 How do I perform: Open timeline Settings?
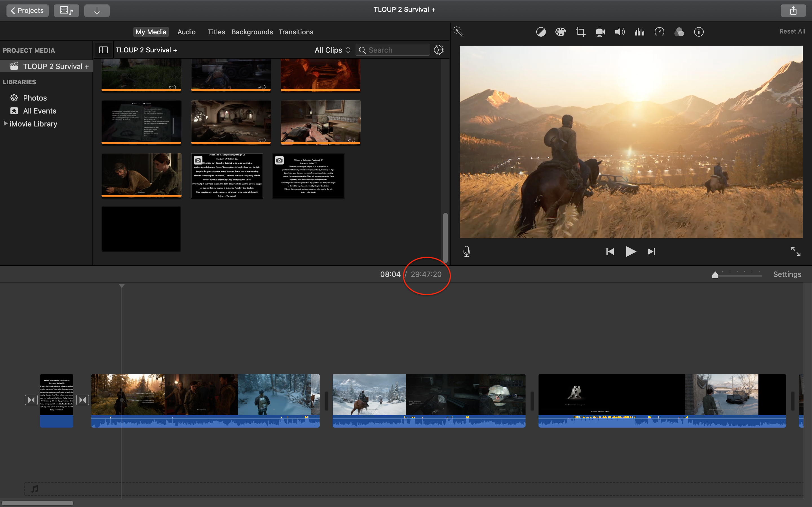click(787, 274)
